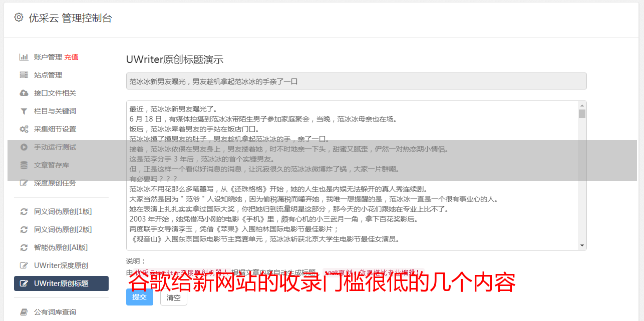644x321 pixels.
Task: Click the blue 提交 button
Action: click(x=139, y=297)
